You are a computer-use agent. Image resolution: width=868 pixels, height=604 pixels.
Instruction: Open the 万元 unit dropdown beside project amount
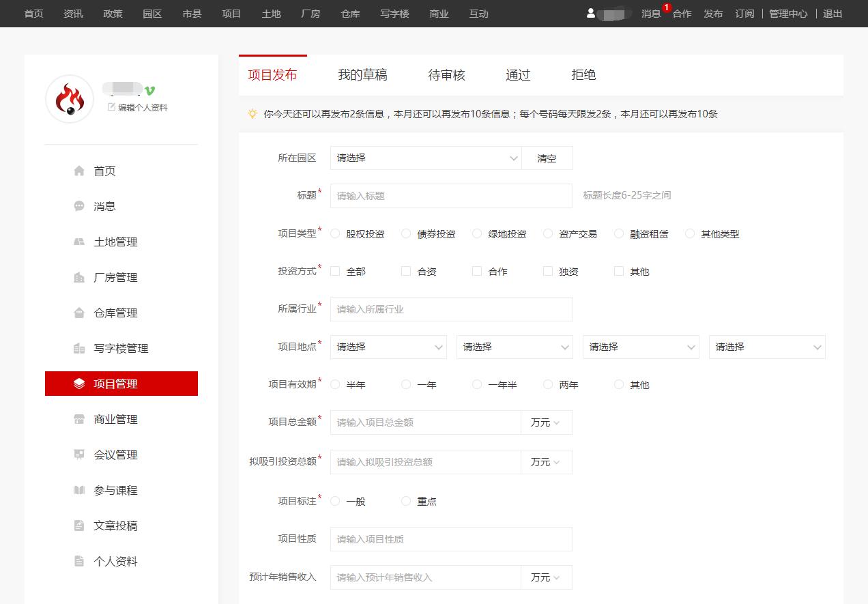tap(546, 422)
